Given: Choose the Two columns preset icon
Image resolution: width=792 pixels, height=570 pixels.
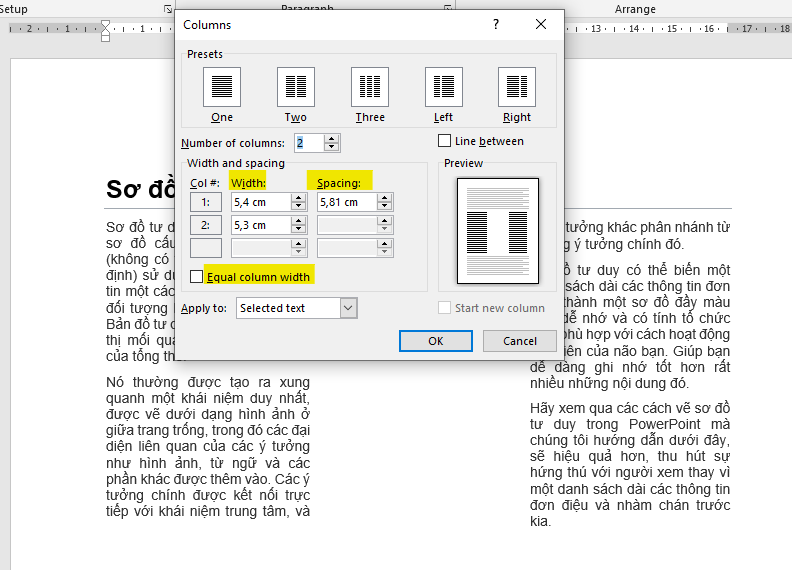Looking at the screenshot, I should (x=296, y=87).
